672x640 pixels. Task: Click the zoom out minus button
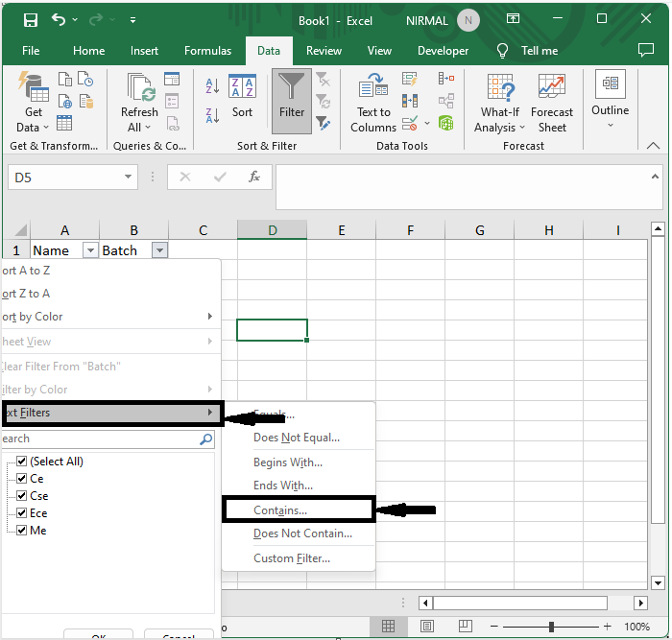coord(494,627)
